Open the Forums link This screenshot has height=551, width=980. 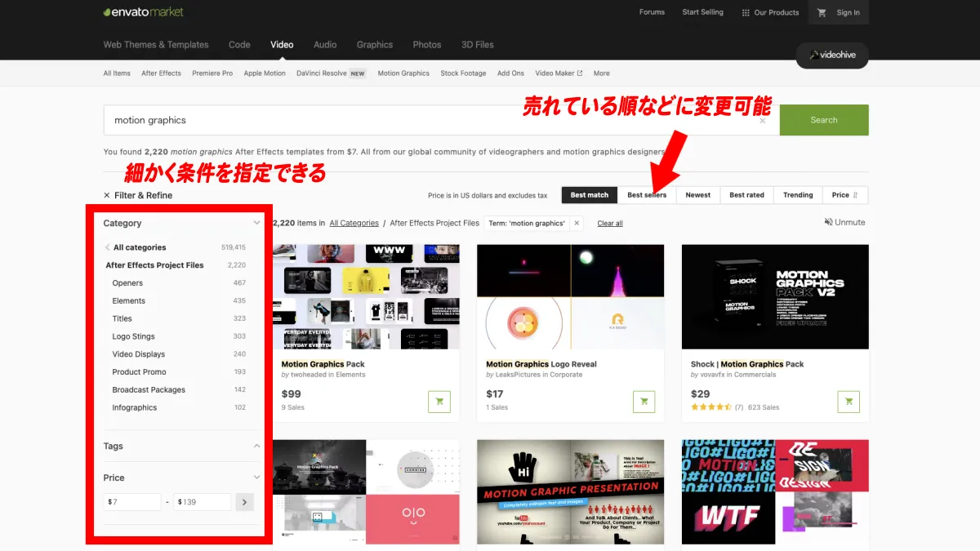coord(652,12)
